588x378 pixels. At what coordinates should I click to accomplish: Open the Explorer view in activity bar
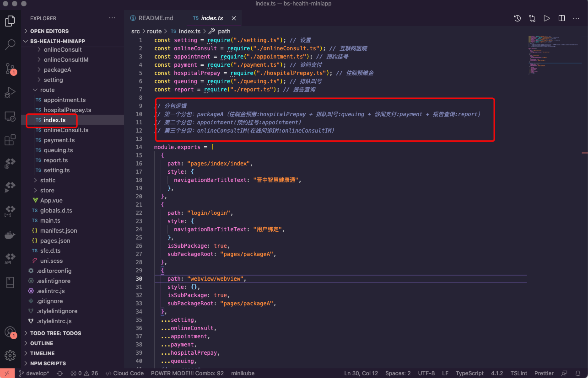pyautogui.click(x=10, y=21)
